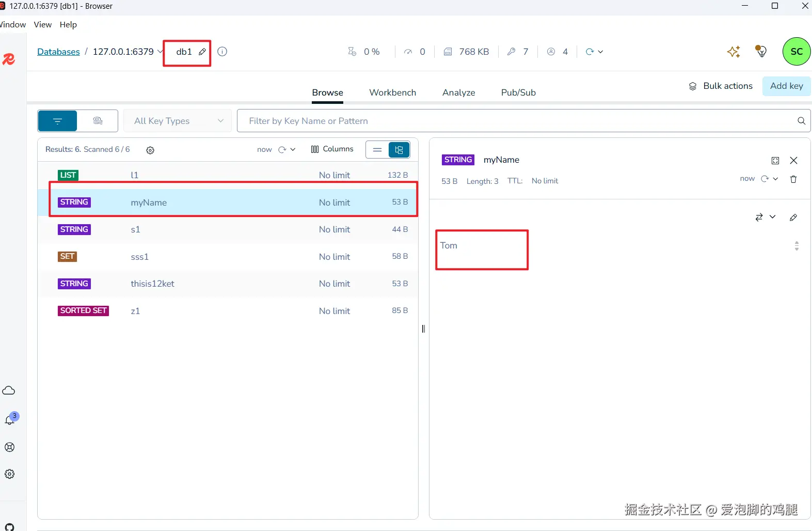Open the insights lightbulb icon
Viewport: 812px width, 531px height.
(761, 51)
